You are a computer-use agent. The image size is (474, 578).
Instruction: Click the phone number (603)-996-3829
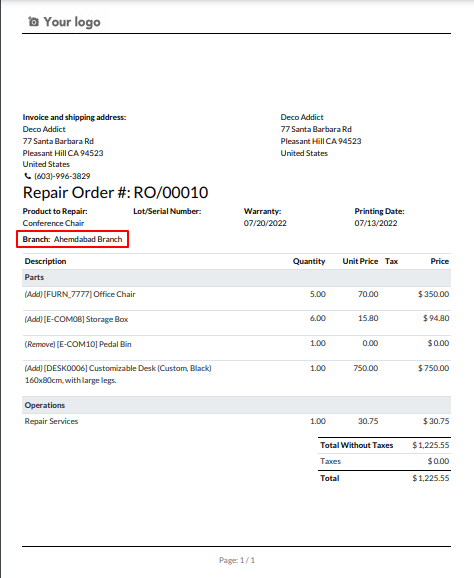coord(62,176)
